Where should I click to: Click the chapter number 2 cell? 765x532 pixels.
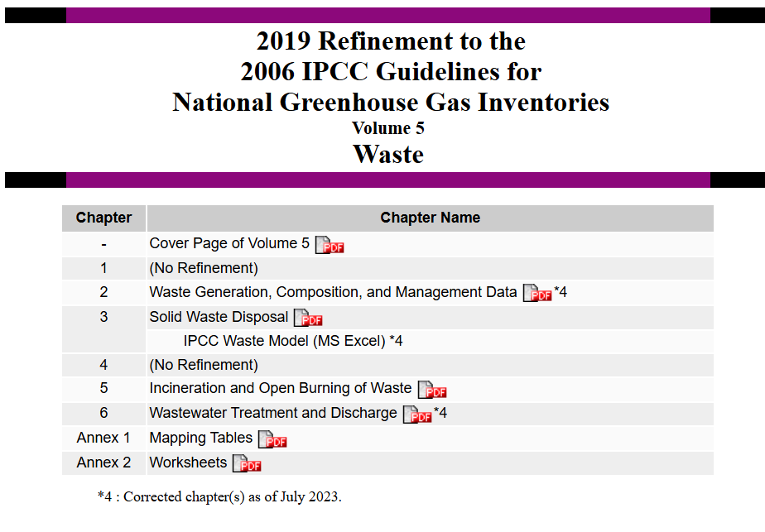pyautogui.click(x=104, y=292)
